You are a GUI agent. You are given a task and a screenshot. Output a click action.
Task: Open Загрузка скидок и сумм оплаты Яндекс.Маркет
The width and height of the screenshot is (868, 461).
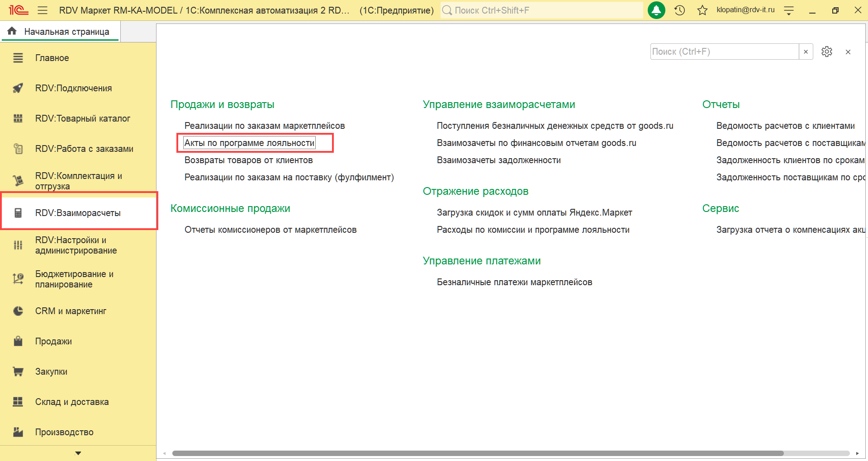[x=535, y=212]
